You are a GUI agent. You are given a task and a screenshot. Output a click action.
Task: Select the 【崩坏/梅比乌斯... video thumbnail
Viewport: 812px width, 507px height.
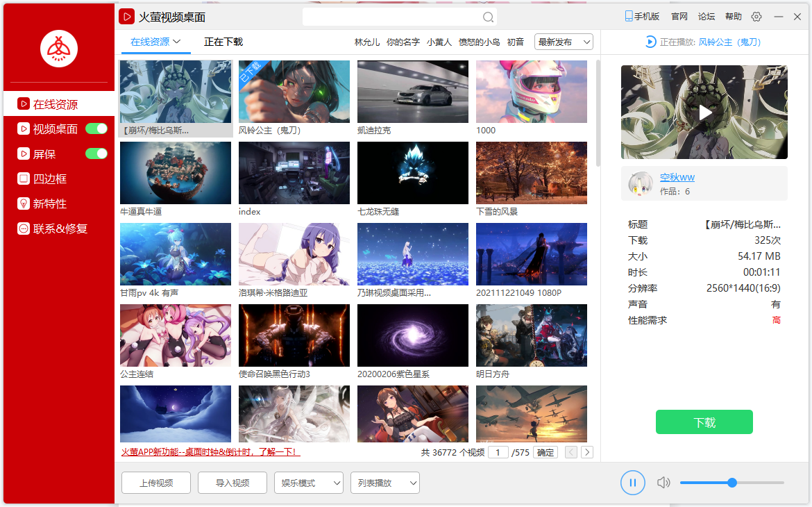click(x=176, y=92)
